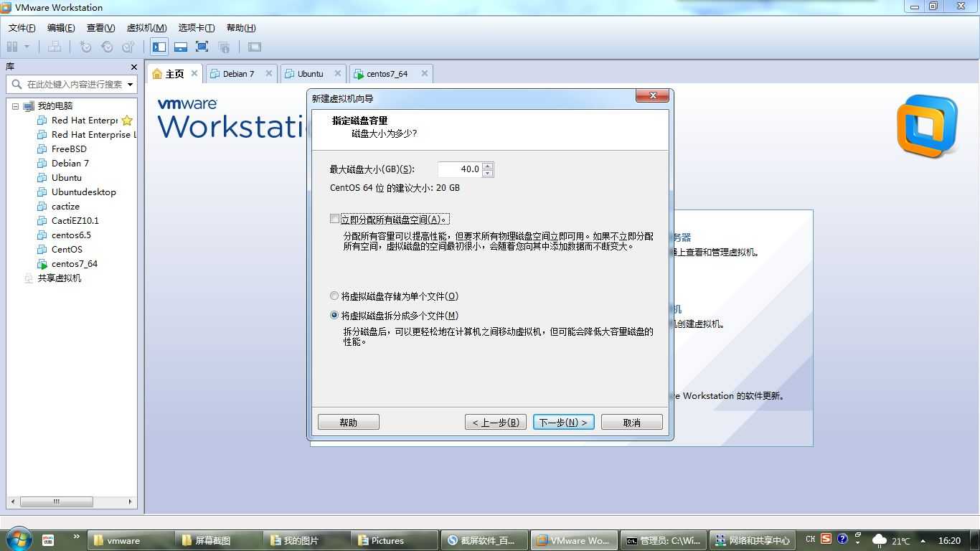Click the console view toolbar icon
Screen dimensions: 980x551
pos(255,47)
